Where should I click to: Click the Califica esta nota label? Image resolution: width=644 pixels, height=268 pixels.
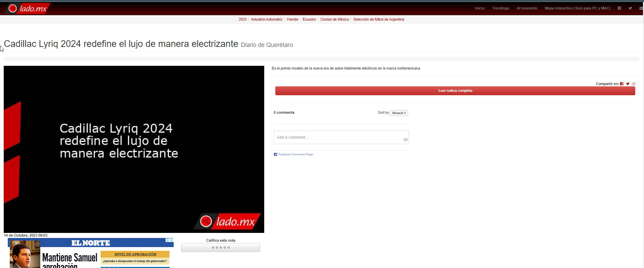(x=221, y=240)
